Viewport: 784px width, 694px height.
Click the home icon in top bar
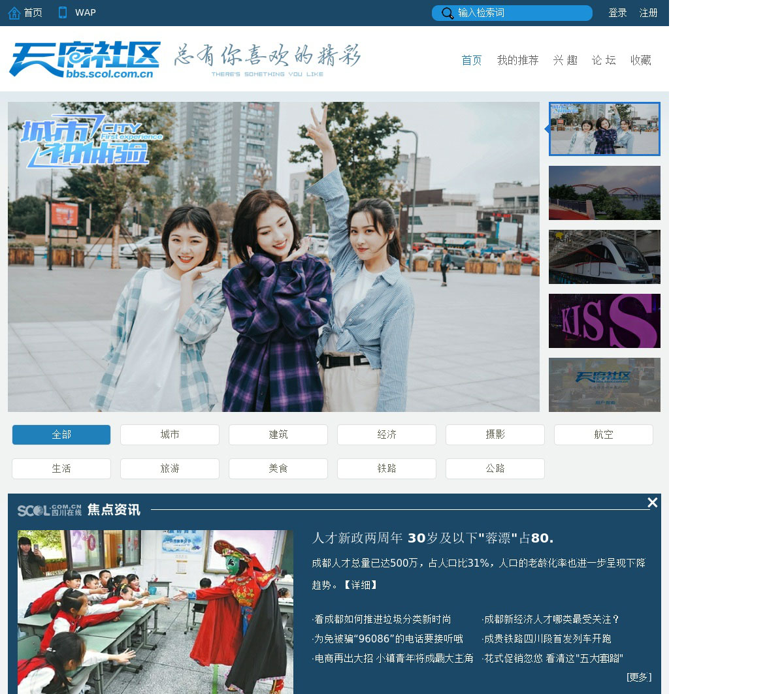[14, 12]
